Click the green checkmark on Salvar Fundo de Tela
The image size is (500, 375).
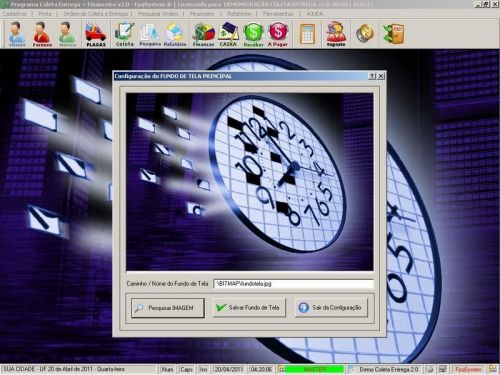(221, 307)
